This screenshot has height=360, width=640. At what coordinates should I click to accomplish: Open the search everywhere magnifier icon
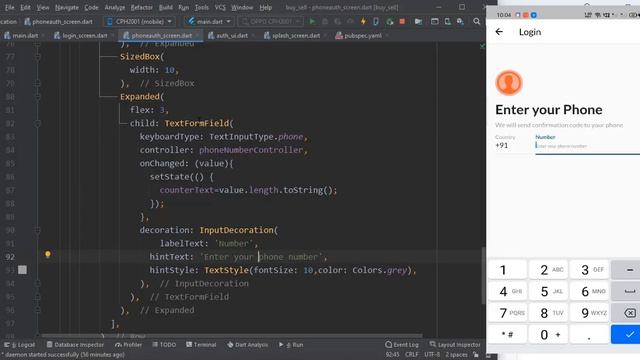(x=476, y=21)
